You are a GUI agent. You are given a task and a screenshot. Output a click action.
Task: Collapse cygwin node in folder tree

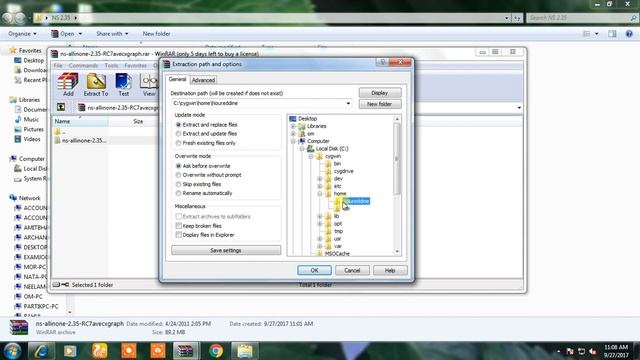point(311,156)
